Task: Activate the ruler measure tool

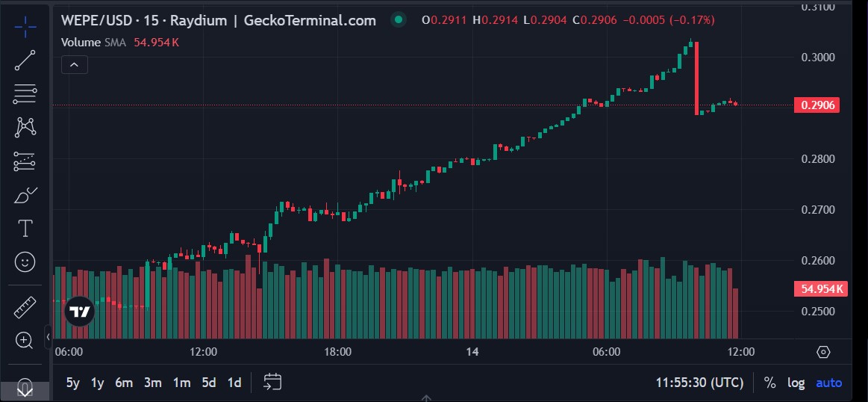Action: coord(25,307)
